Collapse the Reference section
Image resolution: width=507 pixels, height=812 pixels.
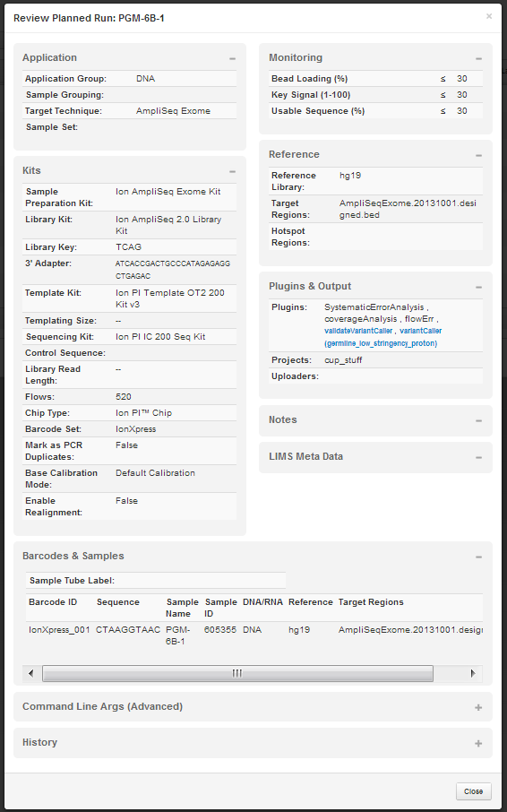[x=478, y=155]
